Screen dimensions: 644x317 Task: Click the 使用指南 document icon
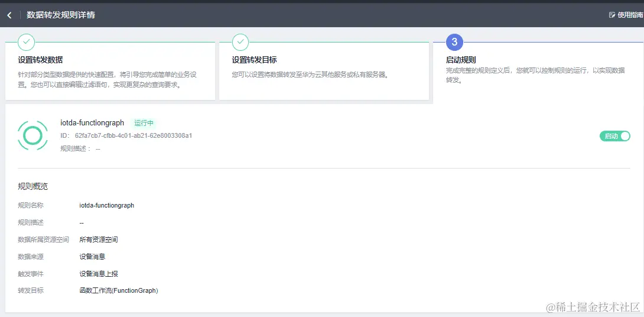tap(612, 15)
